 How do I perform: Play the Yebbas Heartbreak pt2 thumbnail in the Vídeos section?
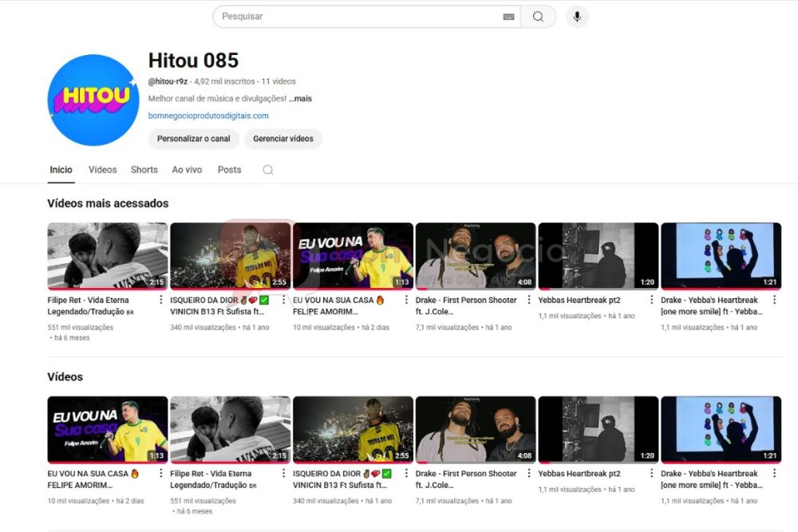point(598,430)
